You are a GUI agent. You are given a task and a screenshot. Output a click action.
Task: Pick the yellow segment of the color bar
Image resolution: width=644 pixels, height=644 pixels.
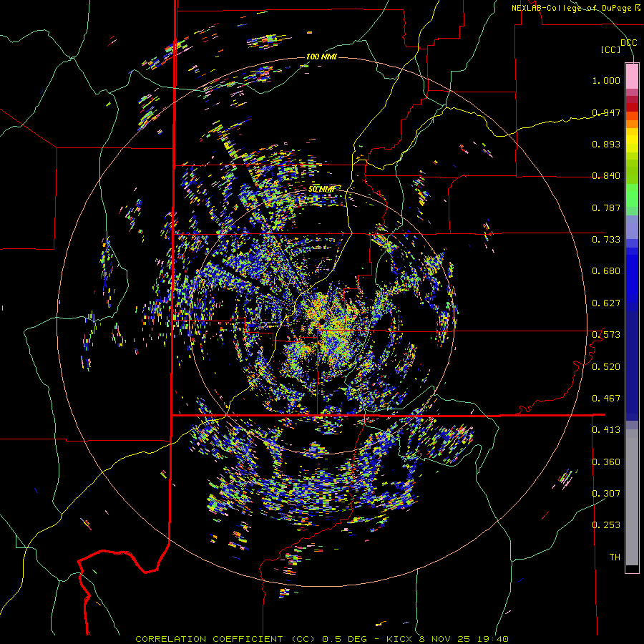pyautogui.click(x=632, y=140)
